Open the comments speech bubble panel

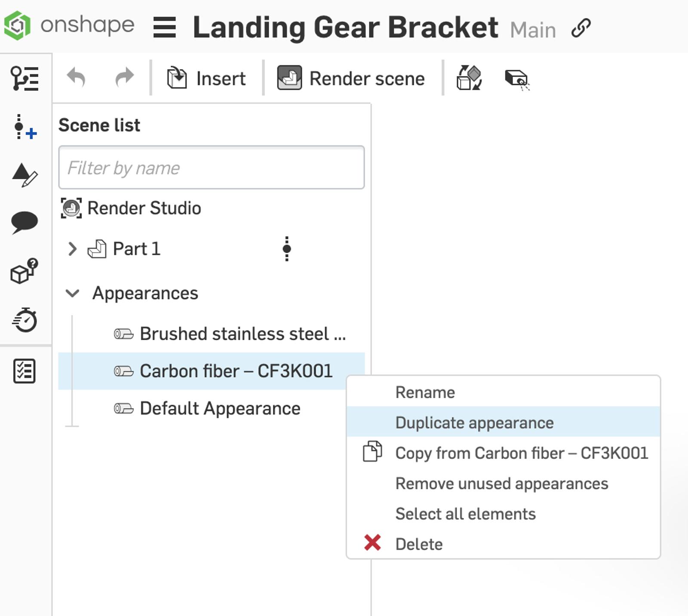25,222
